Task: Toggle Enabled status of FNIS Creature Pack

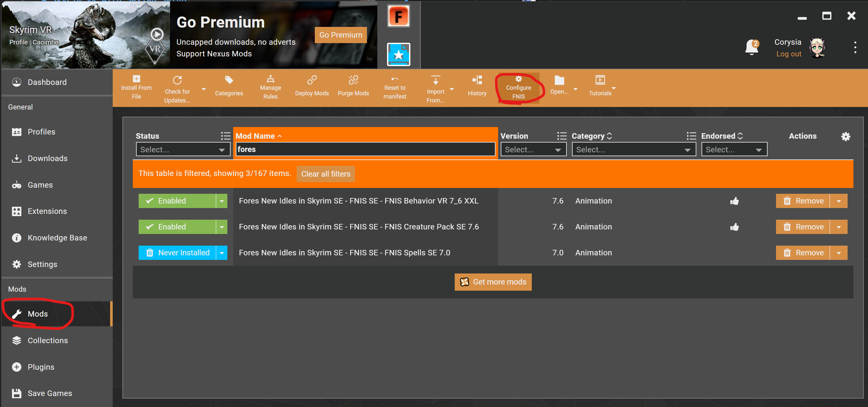Action: point(177,227)
